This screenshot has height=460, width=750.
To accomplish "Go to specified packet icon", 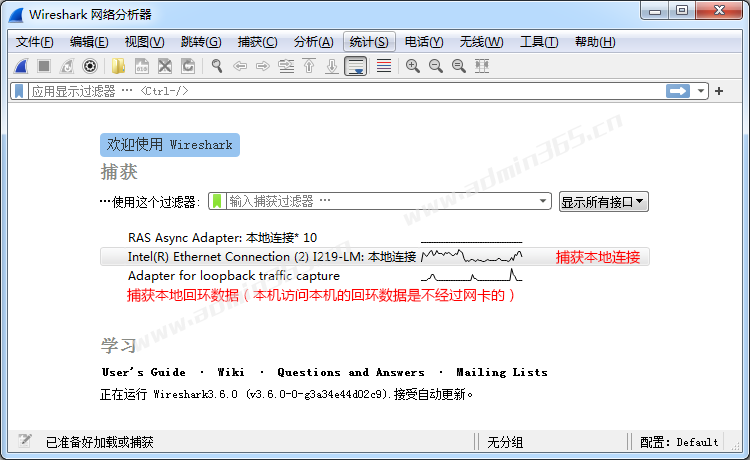I will (x=286, y=66).
